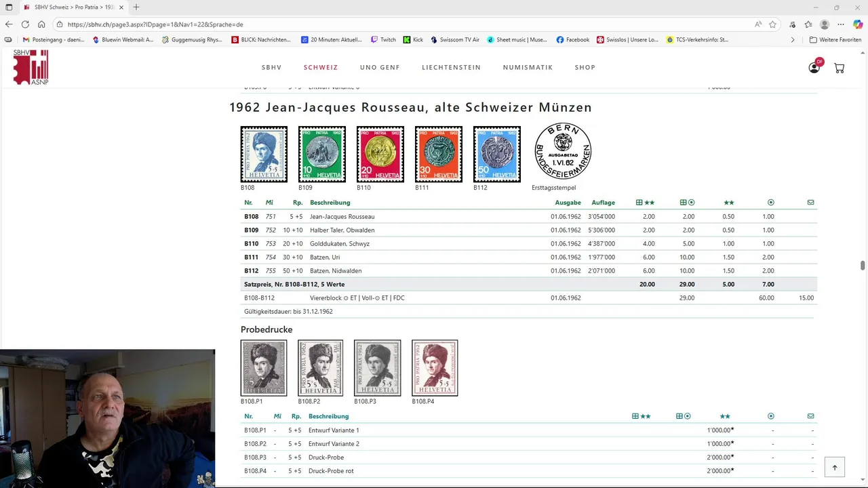The image size is (868, 488).
Task: Click 'Batzen, Uri' row text
Action: click(x=325, y=258)
